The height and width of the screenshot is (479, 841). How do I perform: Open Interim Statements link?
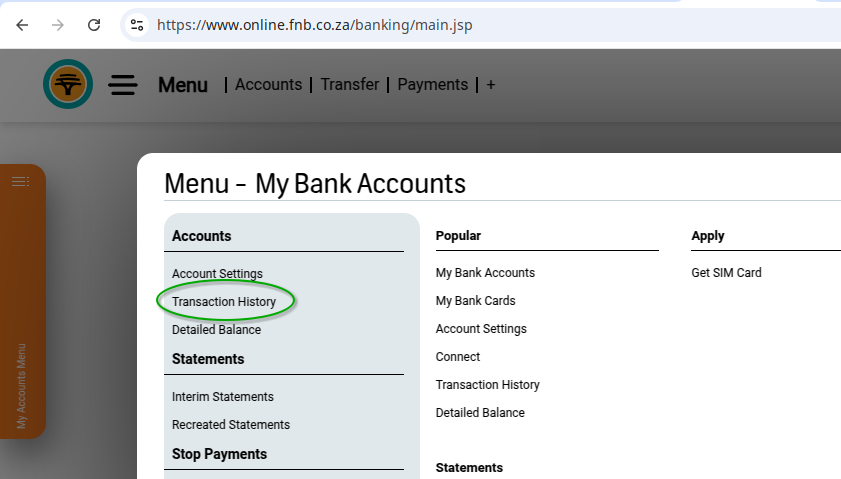(x=223, y=397)
